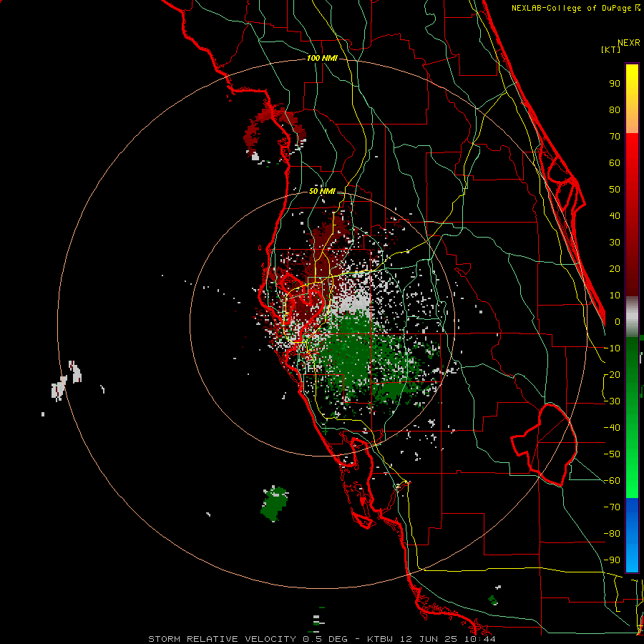Image resolution: width=644 pixels, height=644 pixels.
Task: Click the 100 NMI range ring label
Action: pyautogui.click(x=322, y=58)
